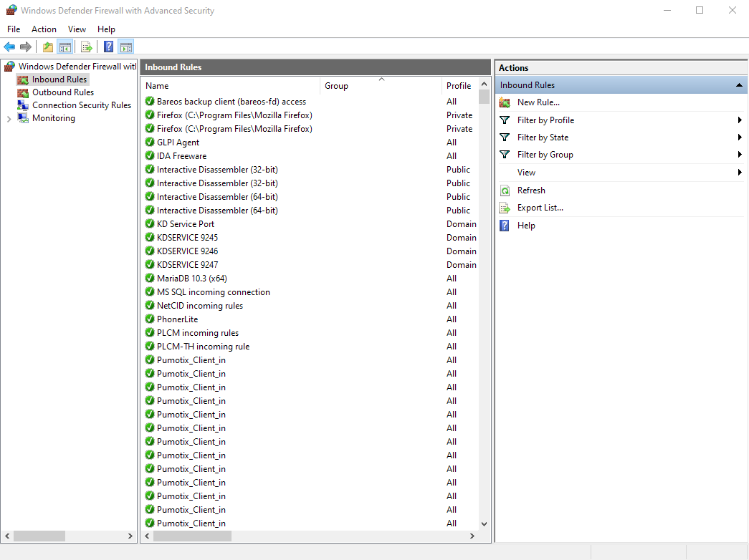Click the Filter by Group funnel icon
Screen dimensions: 749x560
point(505,155)
